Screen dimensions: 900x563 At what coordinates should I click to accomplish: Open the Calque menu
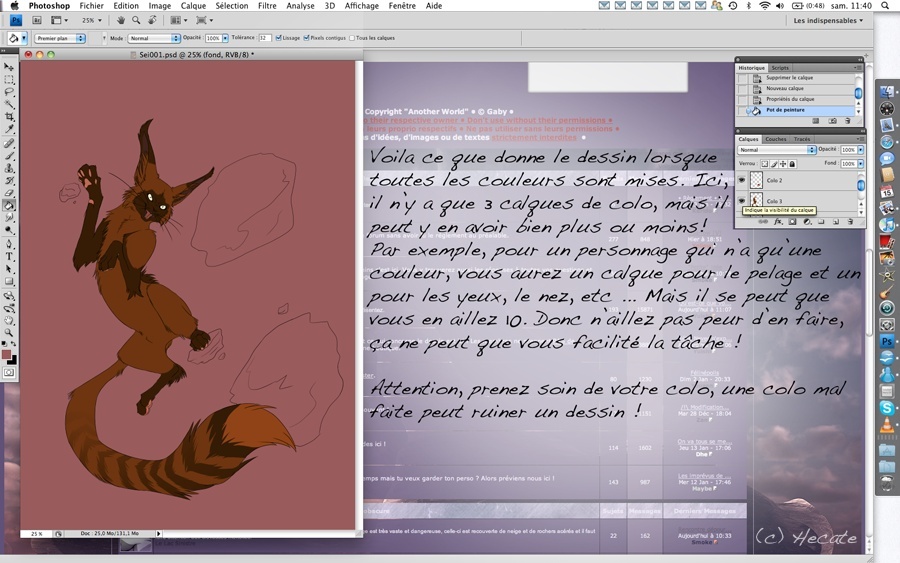[x=193, y=6]
